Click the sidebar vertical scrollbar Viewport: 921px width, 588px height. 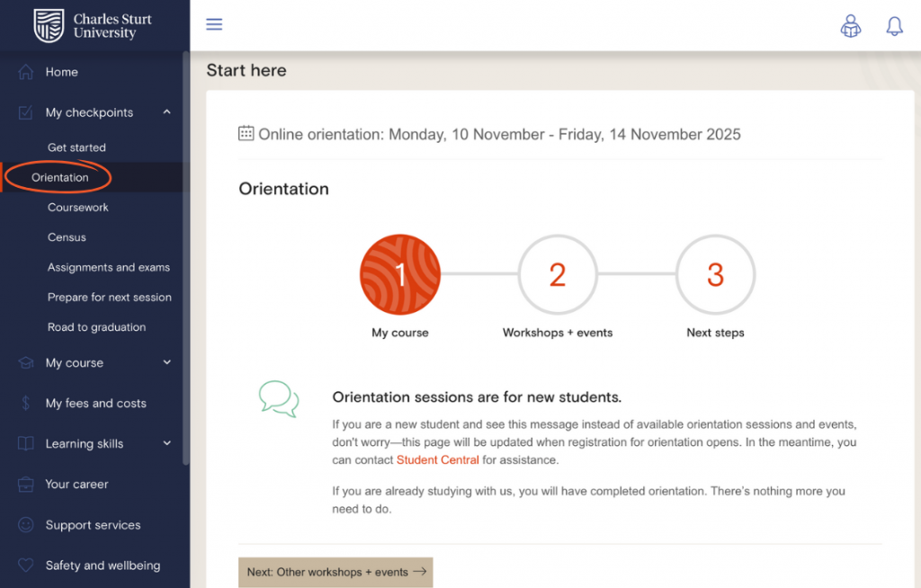click(x=186, y=261)
